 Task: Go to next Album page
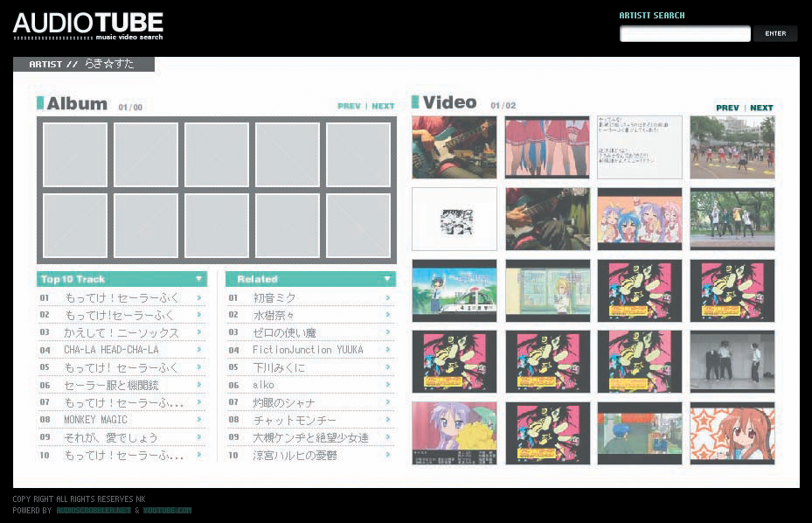pyautogui.click(x=383, y=106)
